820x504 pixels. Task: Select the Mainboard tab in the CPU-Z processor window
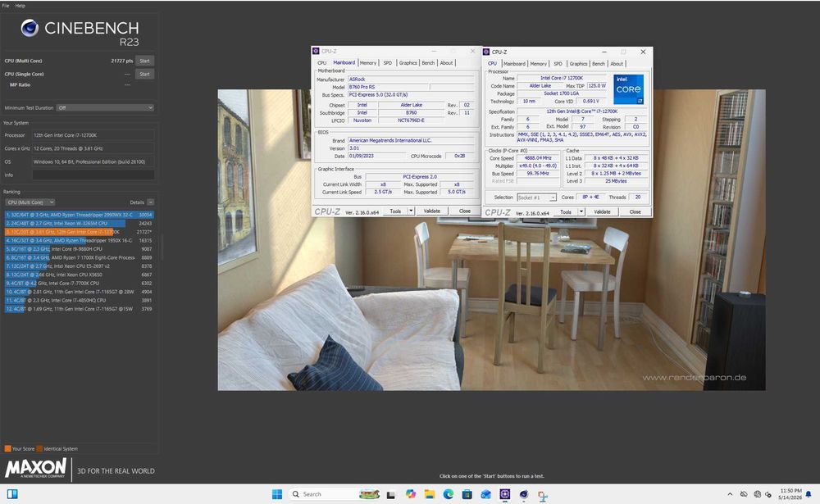point(515,64)
